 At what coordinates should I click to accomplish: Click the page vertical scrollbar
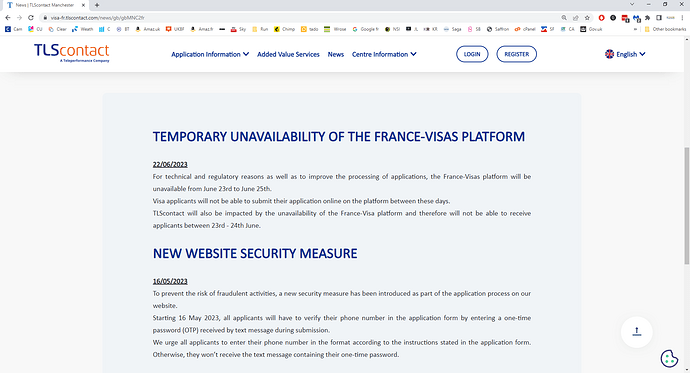click(x=686, y=205)
